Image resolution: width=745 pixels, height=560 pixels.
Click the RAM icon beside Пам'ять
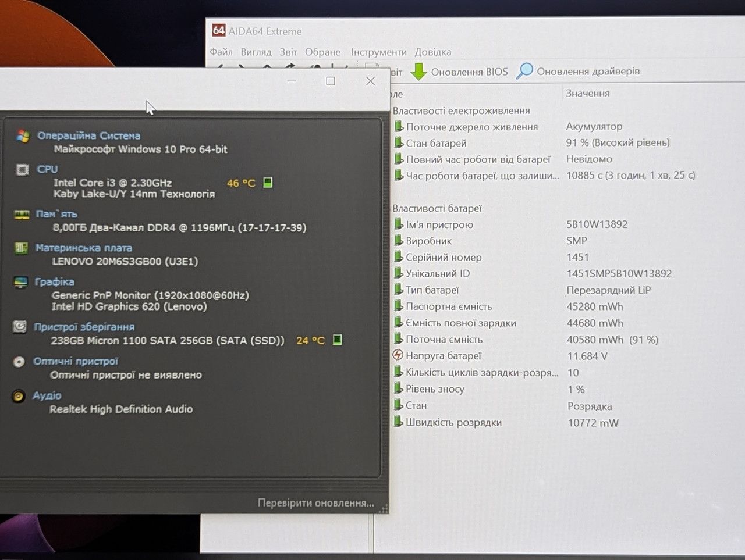22,215
